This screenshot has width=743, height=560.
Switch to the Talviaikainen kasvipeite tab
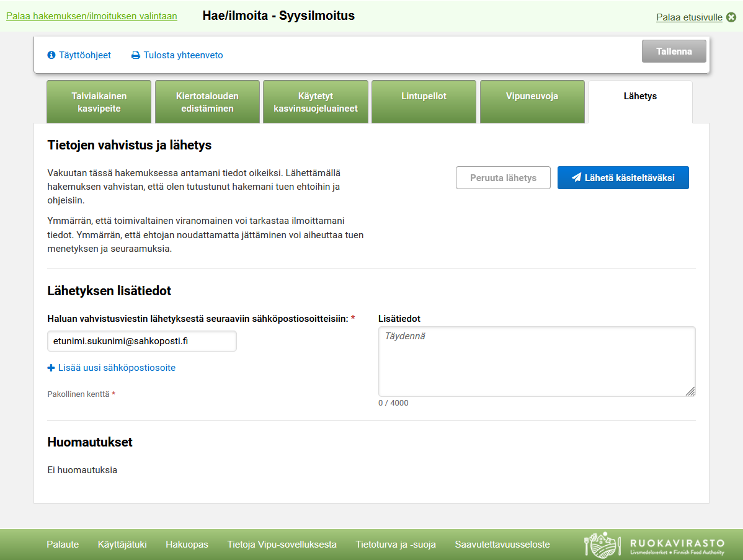[x=98, y=101]
